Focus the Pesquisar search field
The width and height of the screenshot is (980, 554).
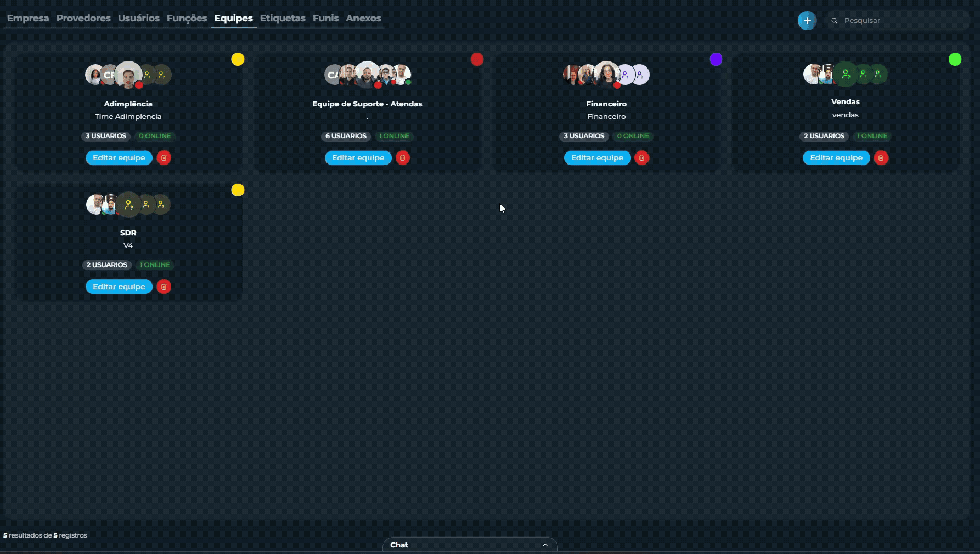(897, 21)
